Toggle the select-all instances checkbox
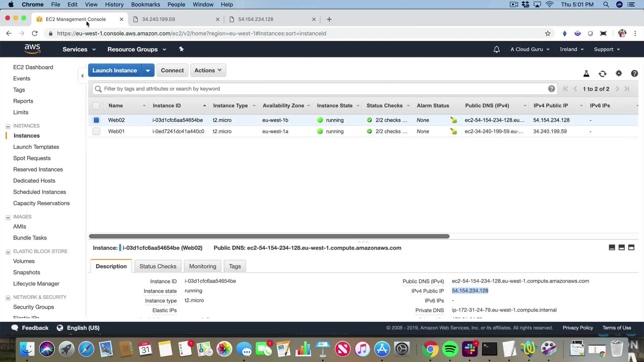The height and width of the screenshot is (362, 644). point(96,106)
